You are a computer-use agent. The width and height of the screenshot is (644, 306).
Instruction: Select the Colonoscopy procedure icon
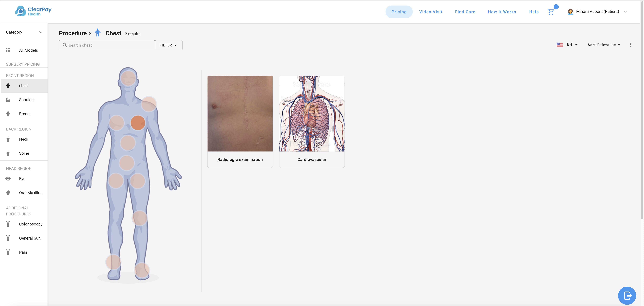[x=8, y=224]
